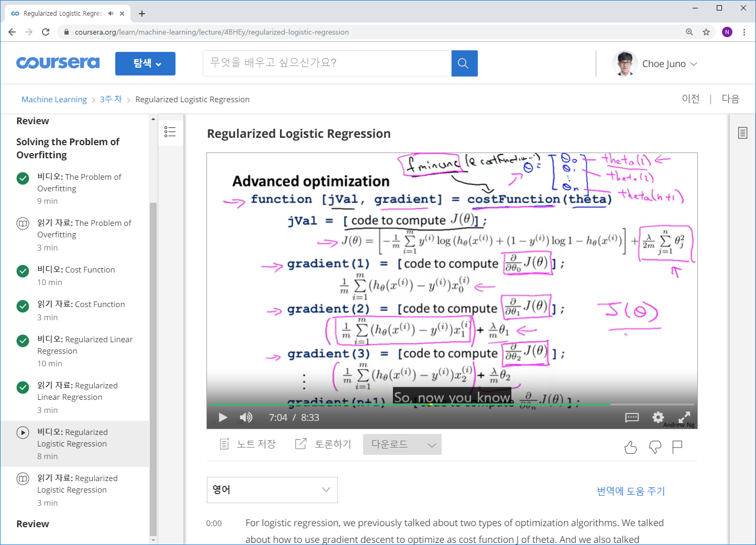Mute the video volume icon

click(246, 417)
